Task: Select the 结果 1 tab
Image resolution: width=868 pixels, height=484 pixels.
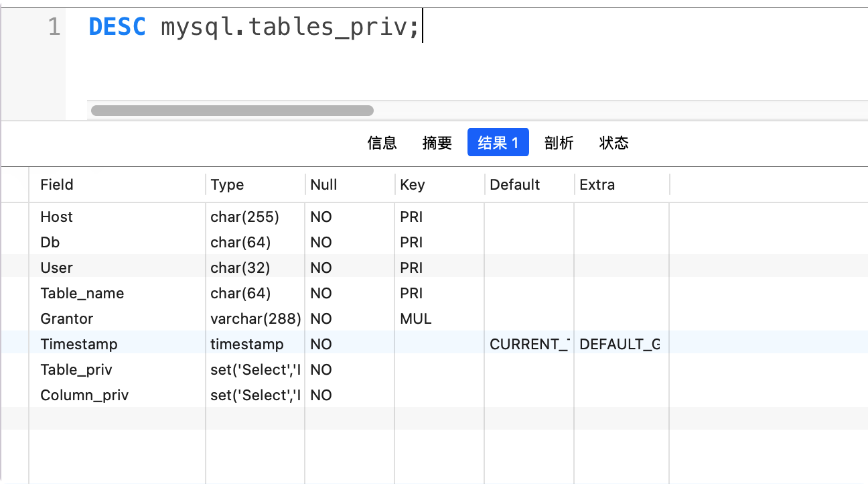Action: pyautogui.click(x=498, y=142)
